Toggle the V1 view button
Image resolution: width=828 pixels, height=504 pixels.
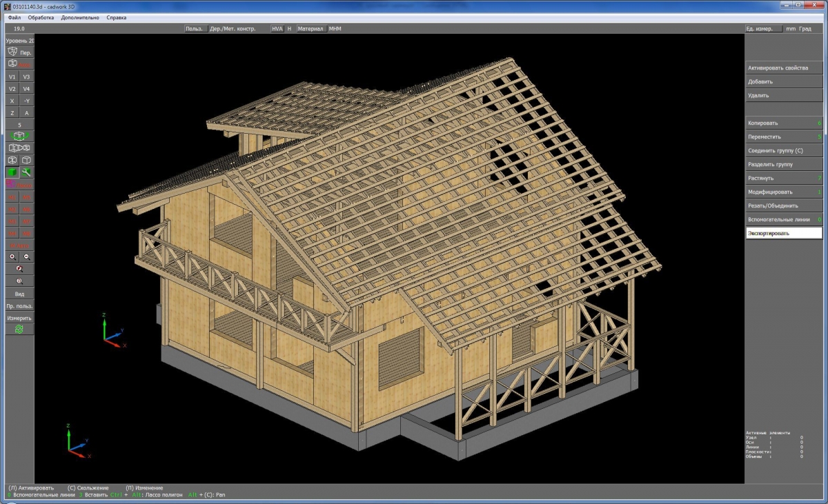[x=12, y=77]
